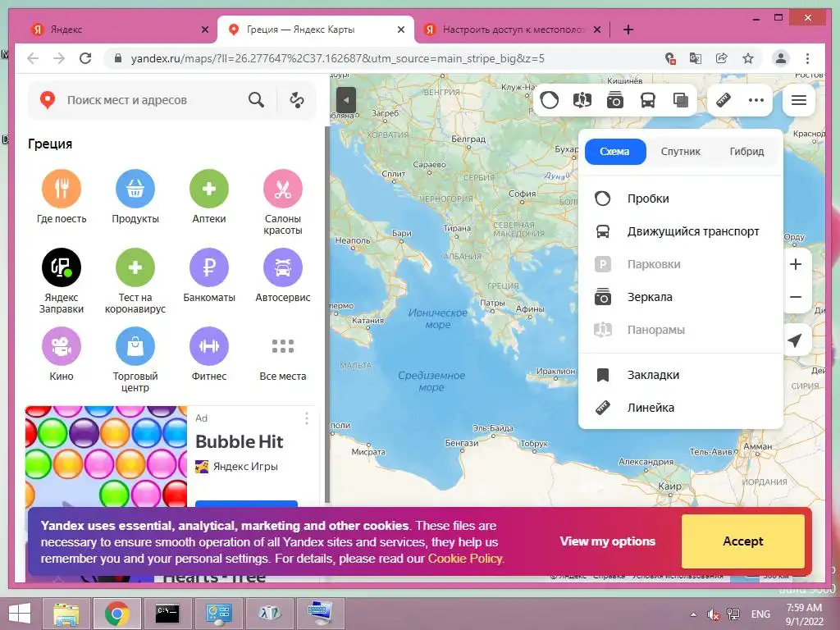
Task: Open the 'Банкоматы' ATM category
Action: (x=209, y=276)
